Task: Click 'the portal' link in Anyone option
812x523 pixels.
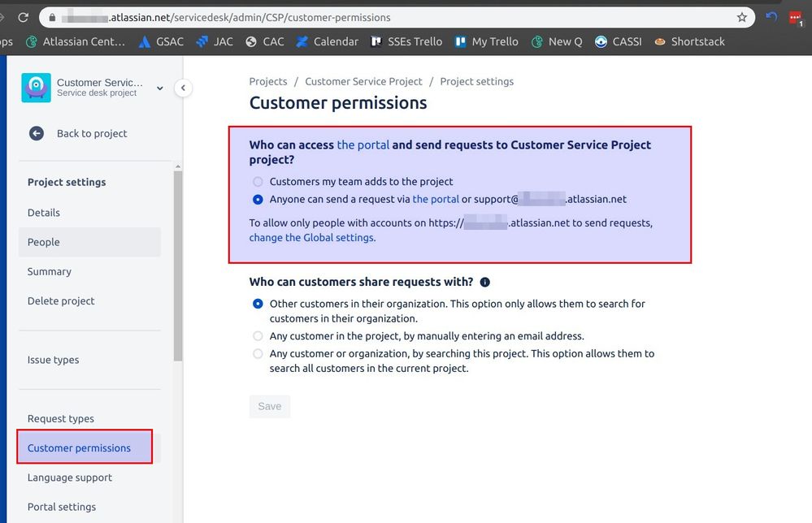Action: (436, 199)
